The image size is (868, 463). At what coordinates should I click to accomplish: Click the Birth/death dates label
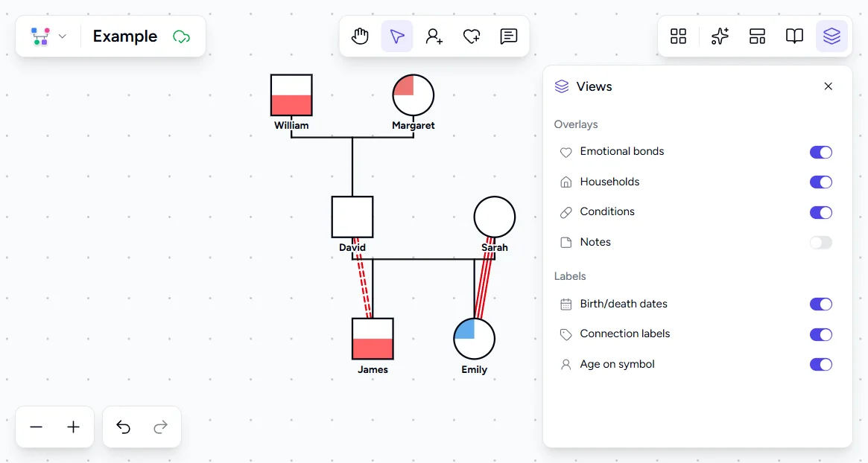pyautogui.click(x=624, y=304)
